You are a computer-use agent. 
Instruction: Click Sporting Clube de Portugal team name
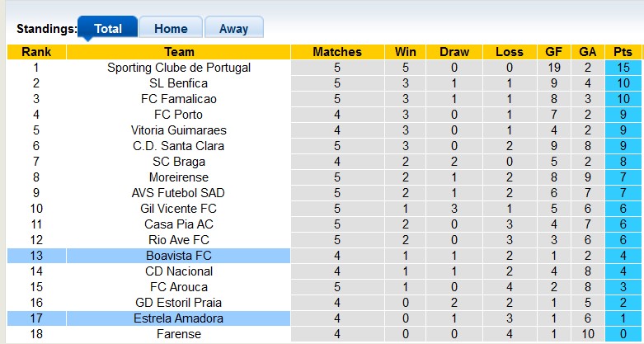(179, 68)
